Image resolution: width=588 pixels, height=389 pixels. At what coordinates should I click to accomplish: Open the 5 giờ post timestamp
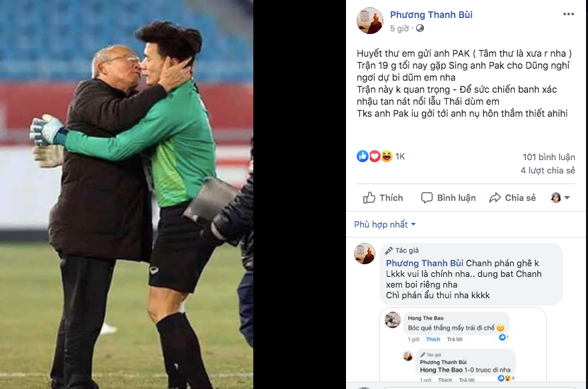(399, 29)
